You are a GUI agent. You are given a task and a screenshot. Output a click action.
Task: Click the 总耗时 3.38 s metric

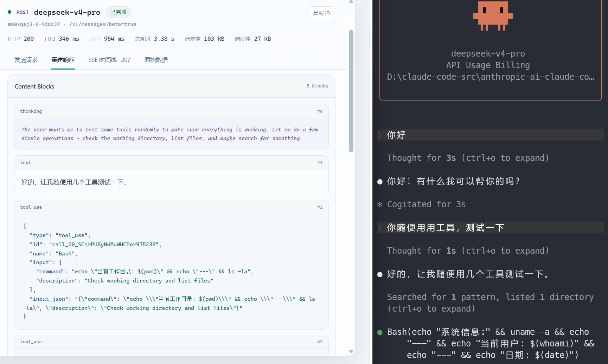tap(154, 39)
